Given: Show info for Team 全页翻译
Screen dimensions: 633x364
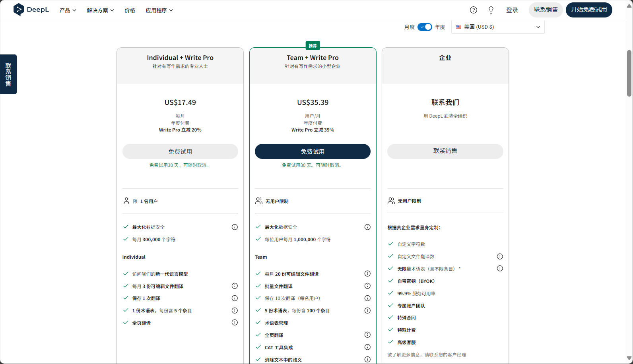Looking at the screenshot, I should click(367, 335).
